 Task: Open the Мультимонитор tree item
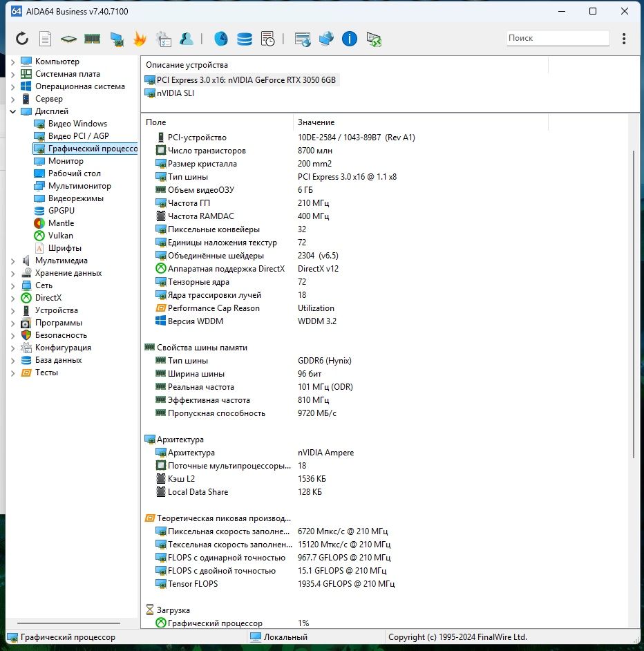pos(73,186)
